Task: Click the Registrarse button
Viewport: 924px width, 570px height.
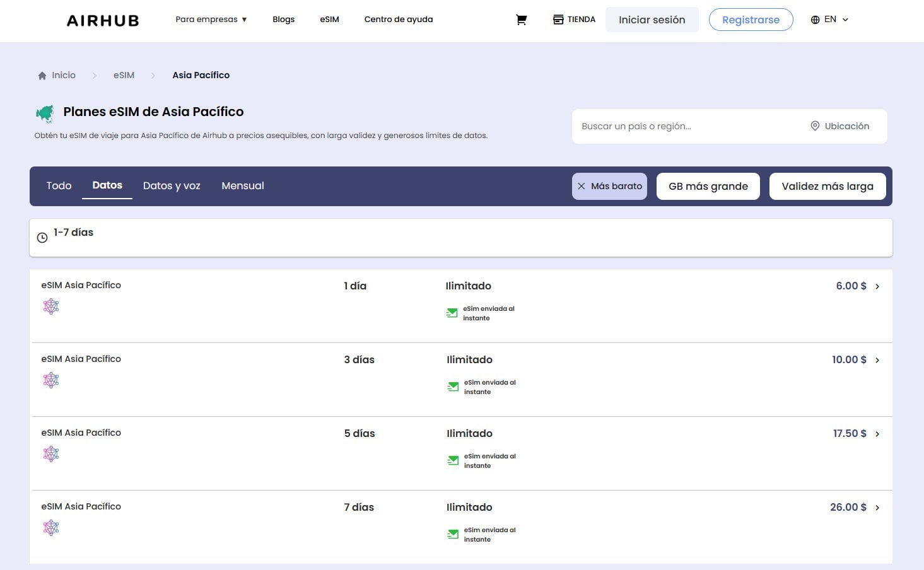Action: 751,20
